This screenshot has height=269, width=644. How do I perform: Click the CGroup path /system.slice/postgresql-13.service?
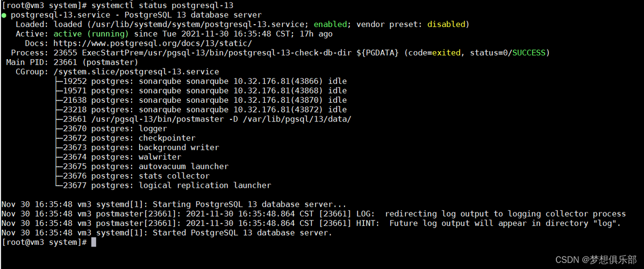pos(137,72)
